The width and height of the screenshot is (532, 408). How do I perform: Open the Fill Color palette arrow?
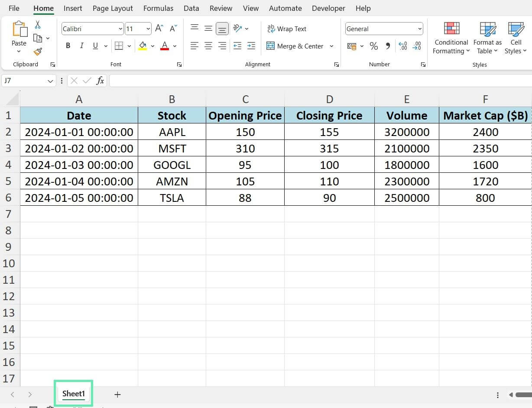click(152, 46)
